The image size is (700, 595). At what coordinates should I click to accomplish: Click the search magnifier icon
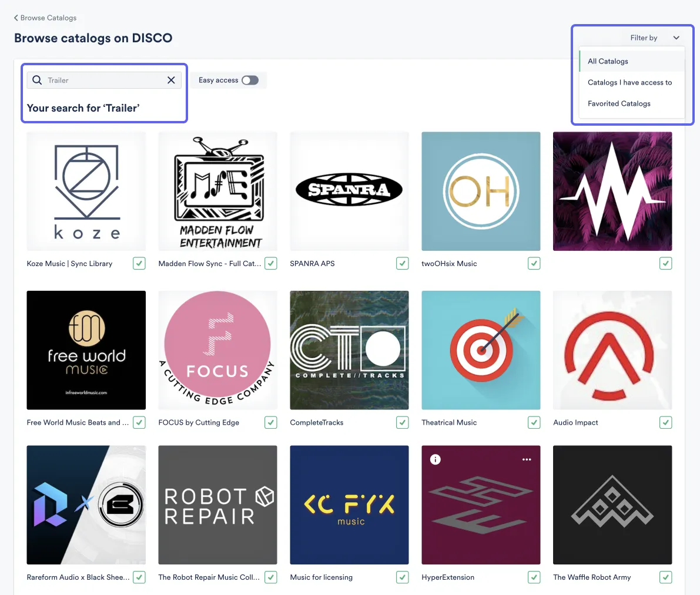[38, 80]
